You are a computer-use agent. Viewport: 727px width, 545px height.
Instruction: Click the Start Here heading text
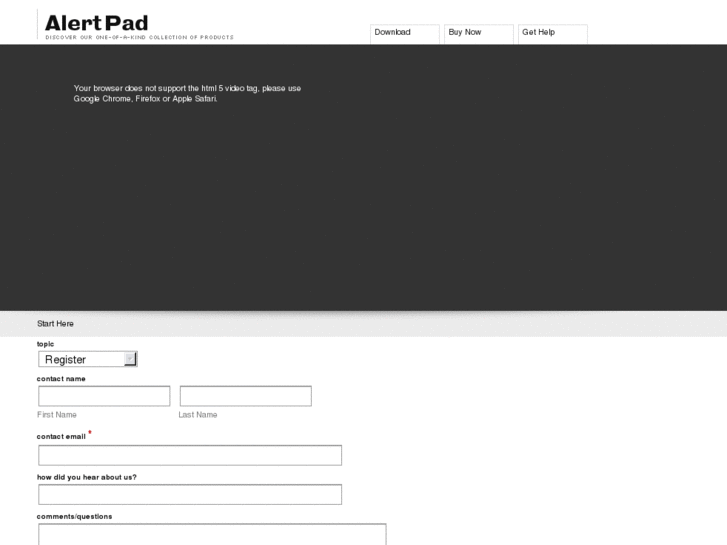55,324
